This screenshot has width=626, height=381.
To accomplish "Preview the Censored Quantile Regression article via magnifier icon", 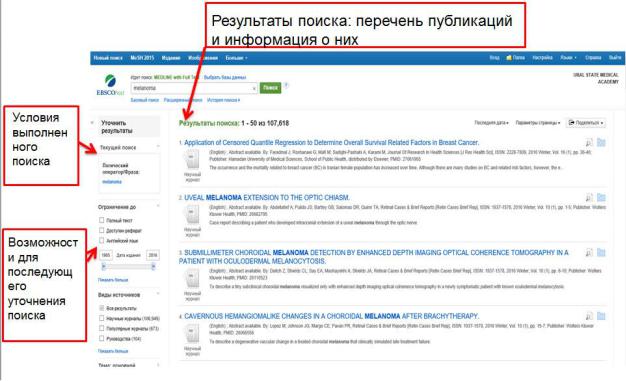I will pyautogui.click(x=589, y=143).
